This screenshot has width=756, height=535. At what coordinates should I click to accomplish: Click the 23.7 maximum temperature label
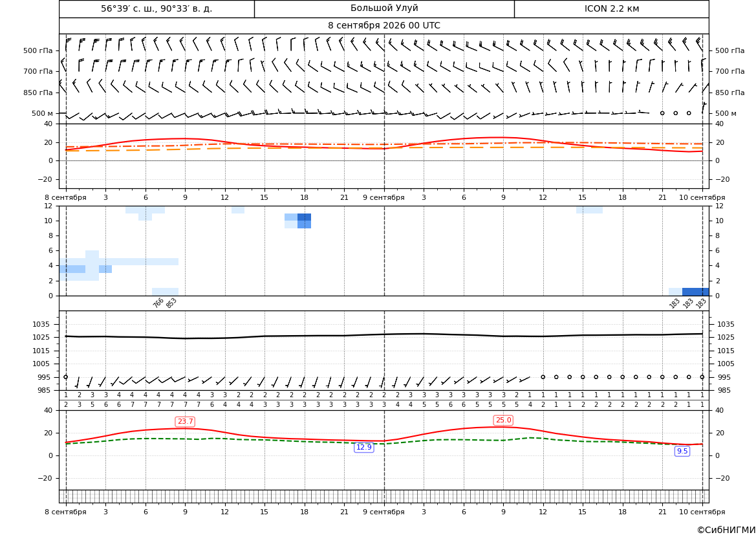[185, 422]
